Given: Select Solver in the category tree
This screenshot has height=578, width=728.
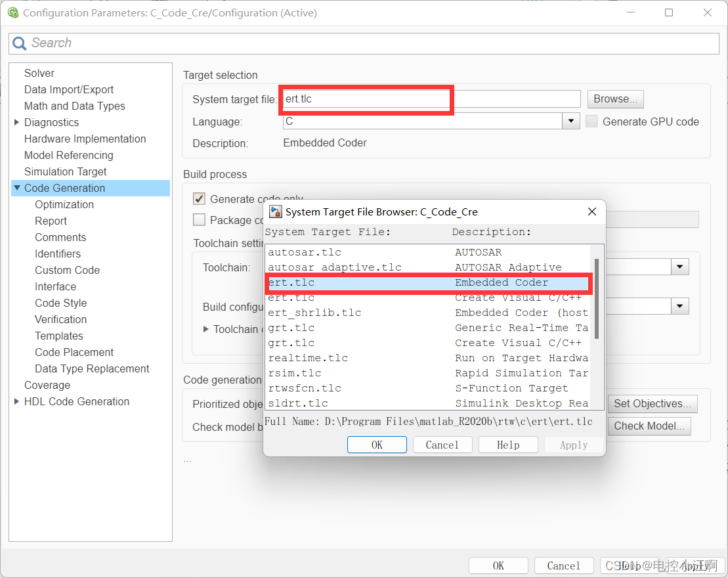Looking at the screenshot, I should (39, 73).
